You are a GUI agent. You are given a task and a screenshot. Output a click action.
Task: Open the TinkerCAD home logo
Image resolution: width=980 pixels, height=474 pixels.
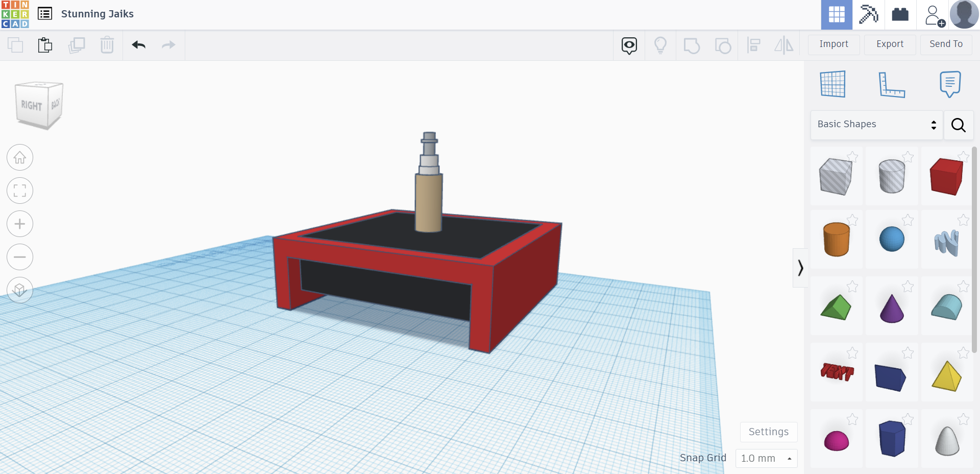coord(14,14)
